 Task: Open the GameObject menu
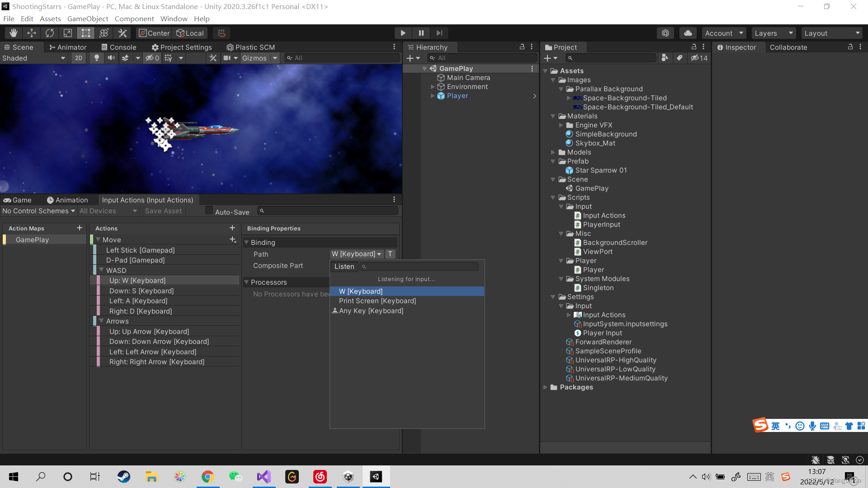point(88,19)
